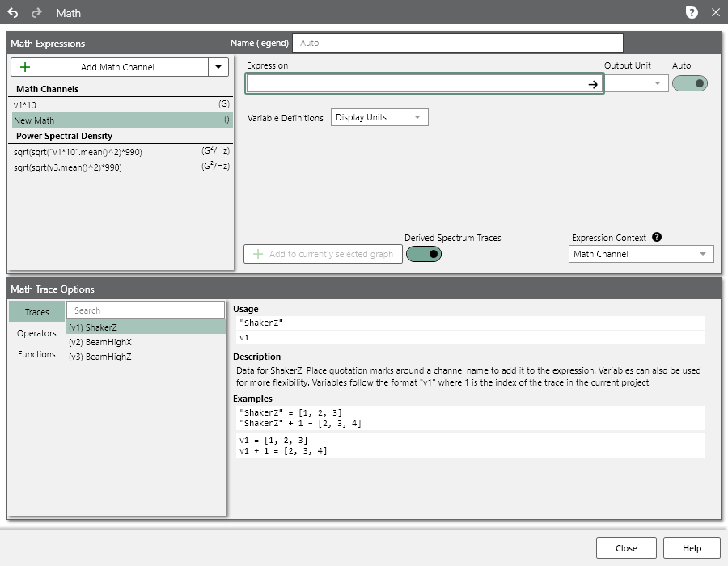Select the New Math channel row
The width and height of the screenshot is (728, 566).
[121, 120]
